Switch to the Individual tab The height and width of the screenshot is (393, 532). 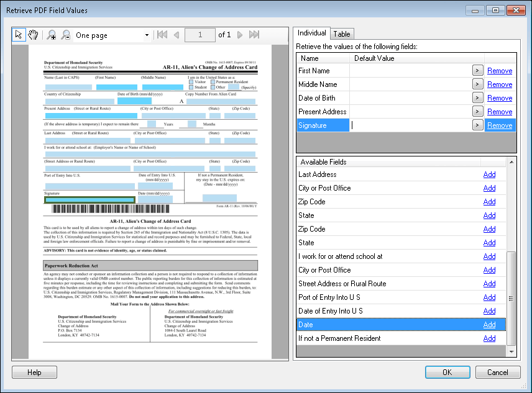point(311,33)
